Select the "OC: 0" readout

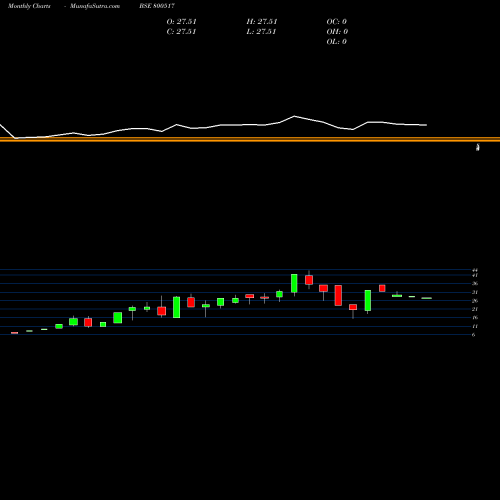coord(336,21)
